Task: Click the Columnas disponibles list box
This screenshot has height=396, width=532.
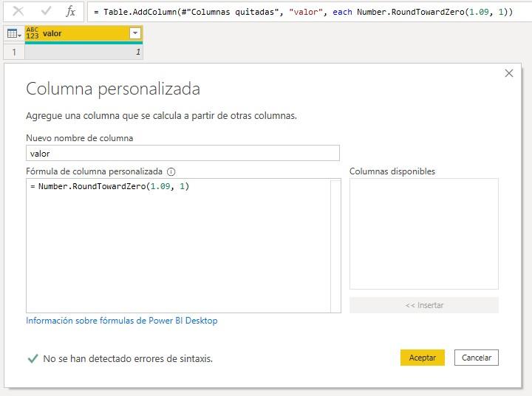Action: 423,233
